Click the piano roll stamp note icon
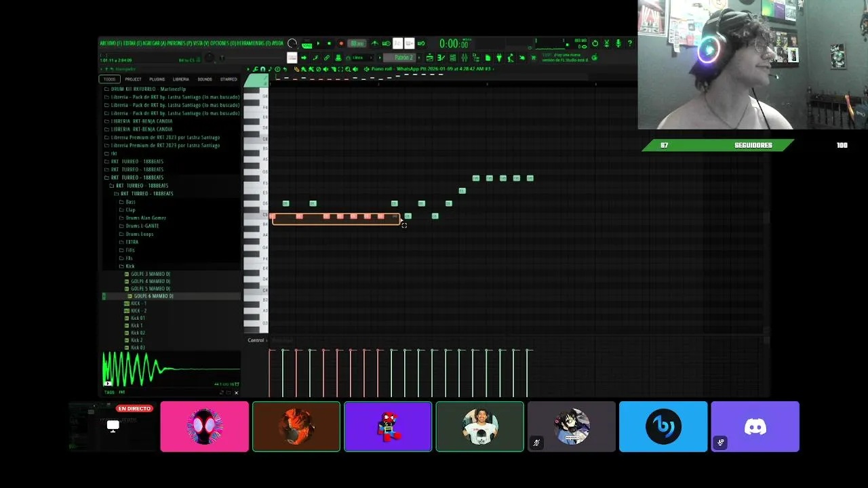Screen dimensions: 868x488 pos(270,69)
